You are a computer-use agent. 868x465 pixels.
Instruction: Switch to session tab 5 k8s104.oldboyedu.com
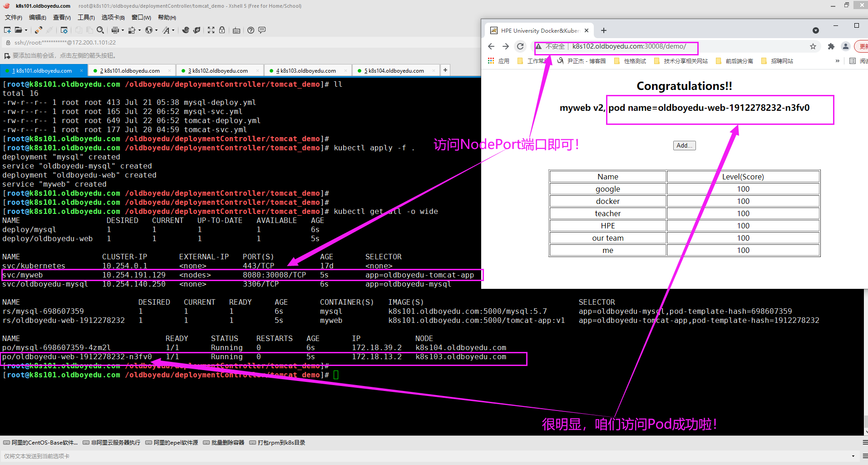click(396, 70)
